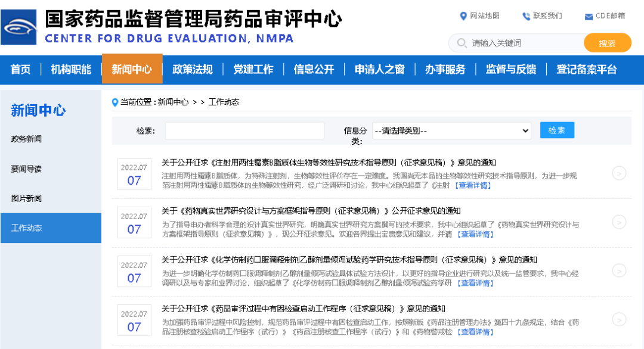Select 政务新闻 in sidebar
Screen dimensions: 644x349
pyautogui.click(x=26, y=139)
